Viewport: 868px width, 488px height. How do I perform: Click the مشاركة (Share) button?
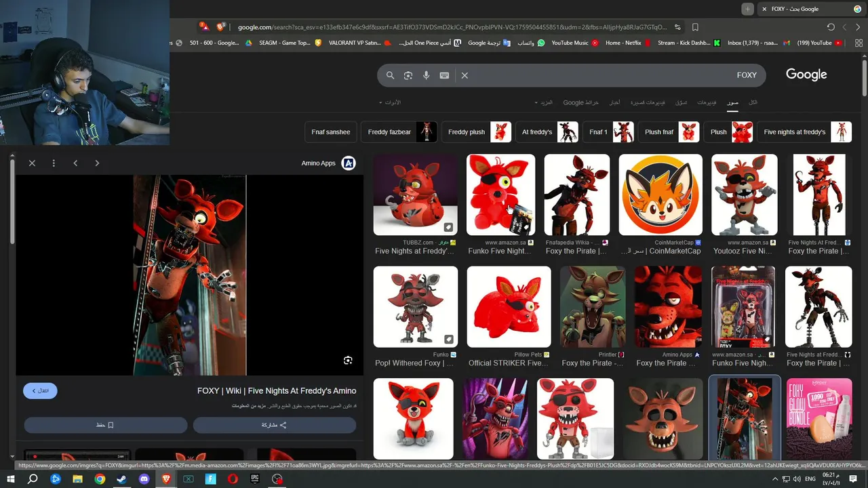point(275,425)
